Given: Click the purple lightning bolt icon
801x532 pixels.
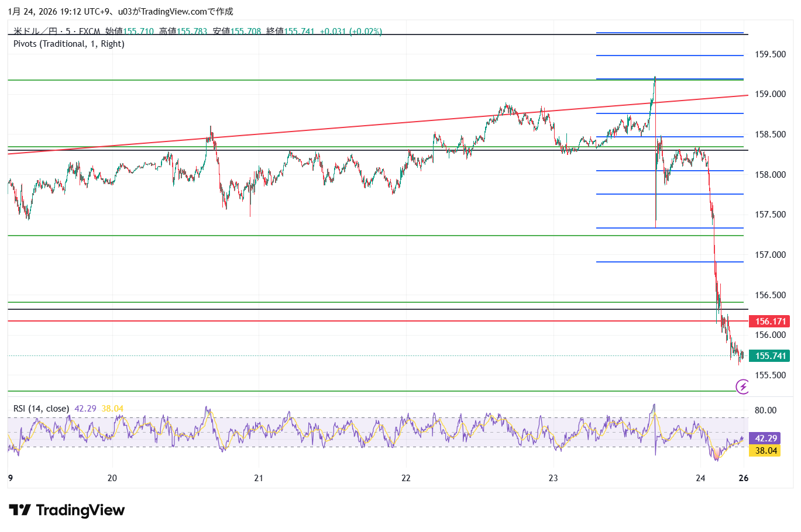Looking at the screenshot, I should point(742,386).
